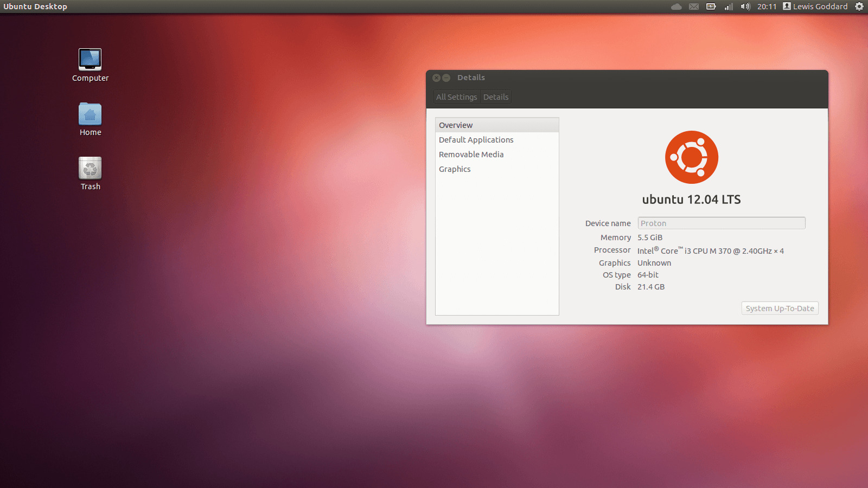Open the system gear session menu
This screenshot has height=488, width=868.
pyautogui.click(x=859, y=7)
